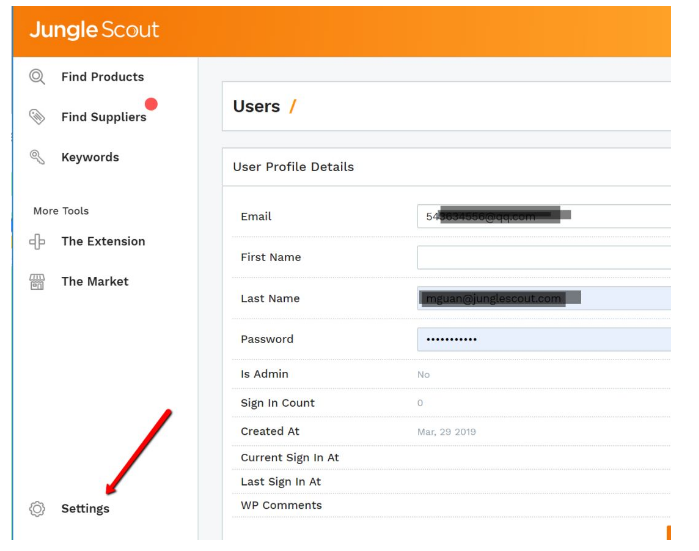Focus the Email input field
Image resolution: width=699 pixels, height=551 pixels.
[x=544, y=216]
